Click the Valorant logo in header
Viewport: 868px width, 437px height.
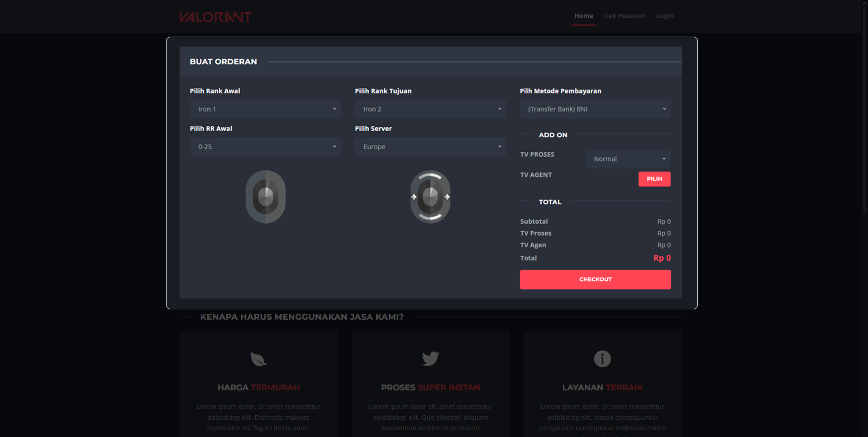click(215, 17)
